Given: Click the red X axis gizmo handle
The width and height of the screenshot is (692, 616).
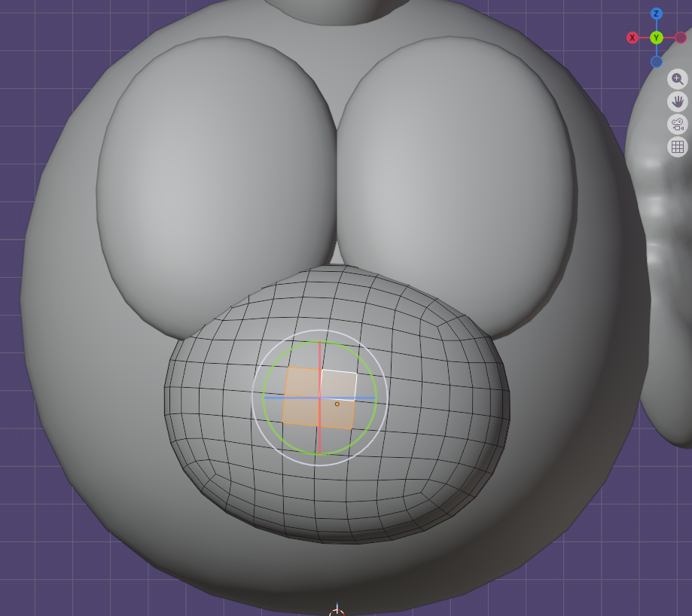Looking at the screenshot, I should coord(633,38).
